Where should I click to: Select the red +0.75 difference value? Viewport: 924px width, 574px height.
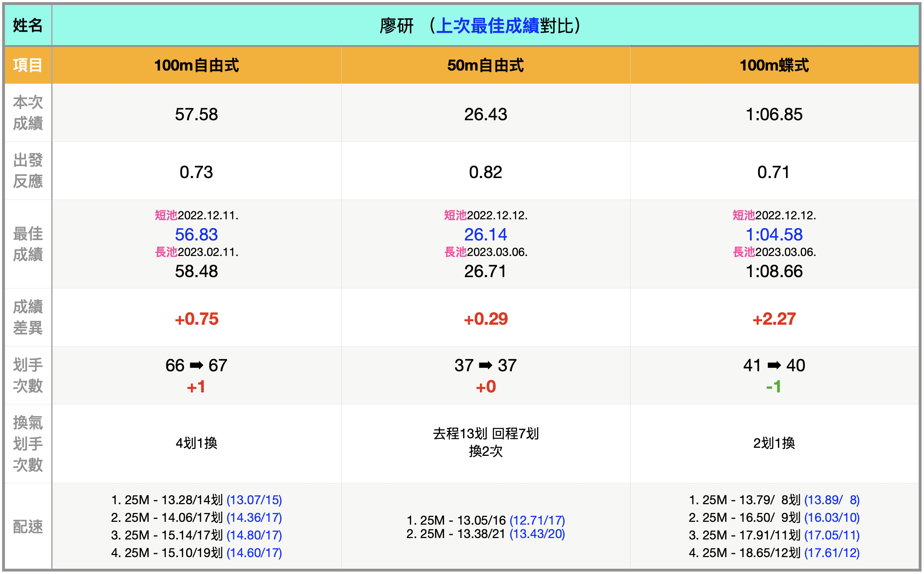[197, 319]
